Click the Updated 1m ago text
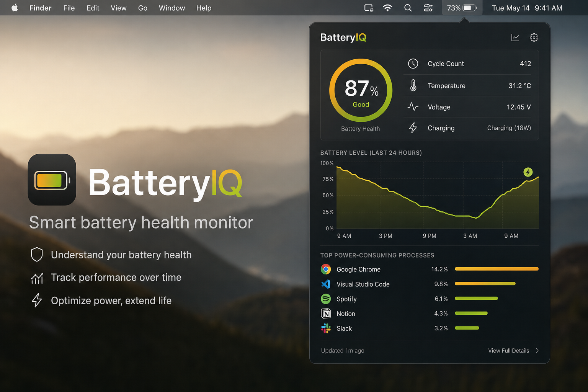588x392 pixels. [x=343, y=351]
